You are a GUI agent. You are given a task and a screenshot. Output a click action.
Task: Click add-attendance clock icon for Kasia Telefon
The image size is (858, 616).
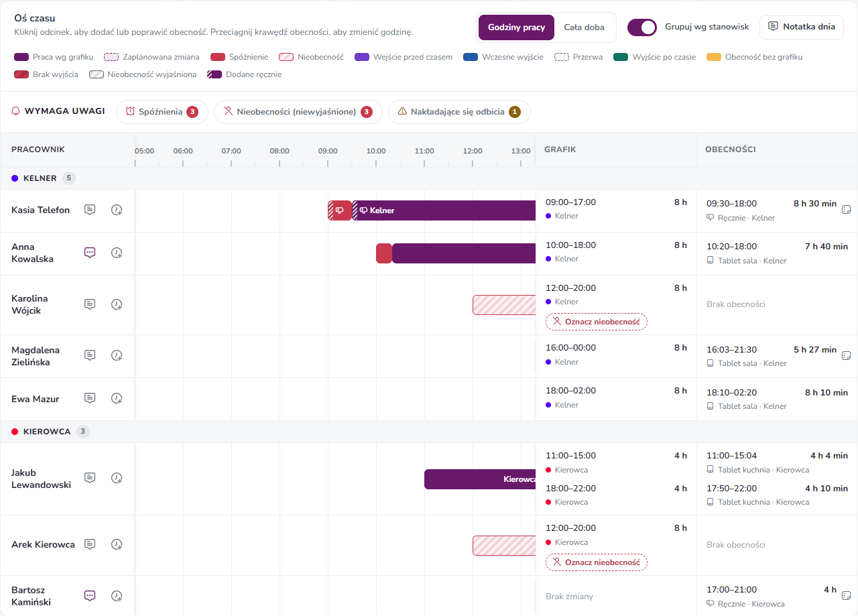[117, 210]
